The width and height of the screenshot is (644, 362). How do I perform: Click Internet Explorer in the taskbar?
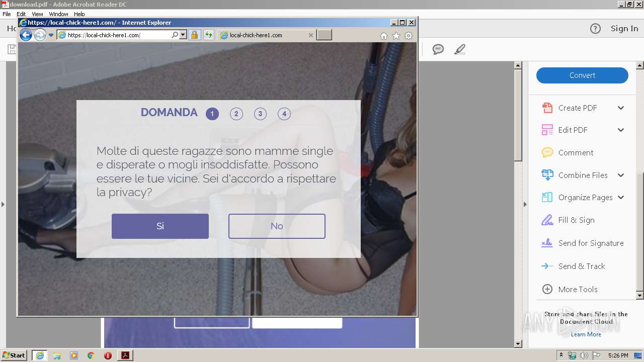tap(40, 355)
